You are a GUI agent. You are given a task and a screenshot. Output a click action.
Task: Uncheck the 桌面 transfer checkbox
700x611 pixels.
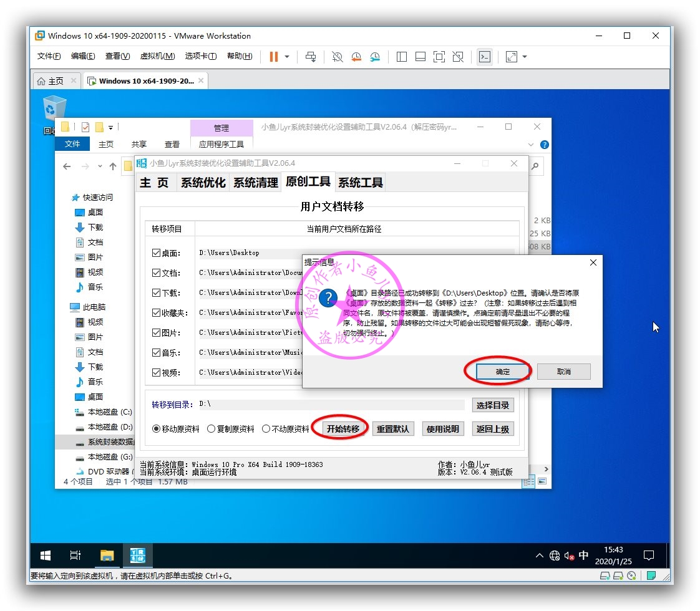tap(156, 253)
